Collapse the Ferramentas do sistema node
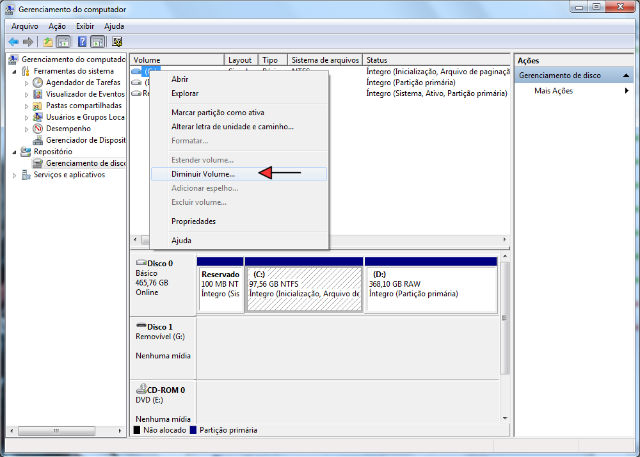This screenshot has height=457, width=640. pos(14,72)
